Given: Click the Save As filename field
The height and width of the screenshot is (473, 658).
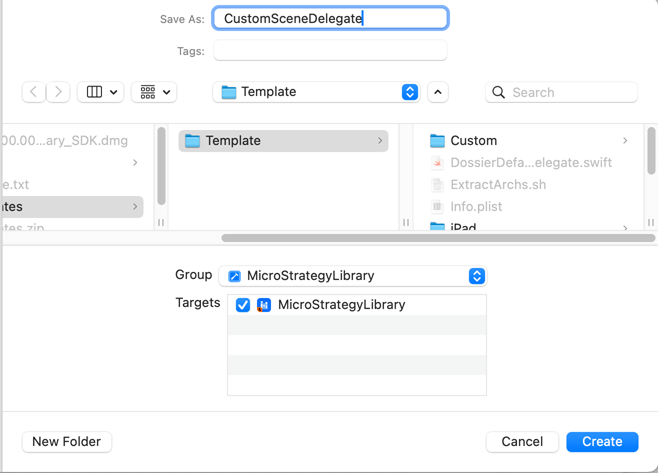Looking at the screenshot, I should pos(330,18).
